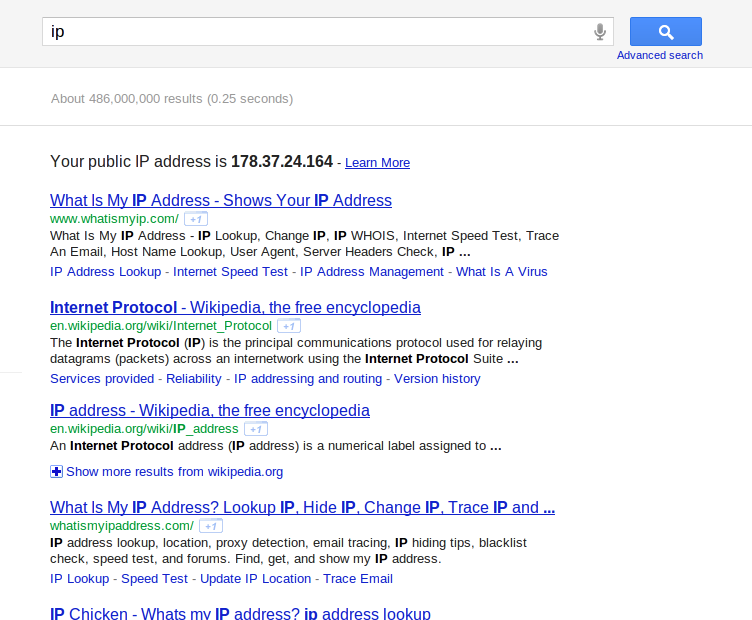Click the green www.whatismyip.com/ URL
Image resolution: width=752 pixels, height=620 pixels.
114,219
